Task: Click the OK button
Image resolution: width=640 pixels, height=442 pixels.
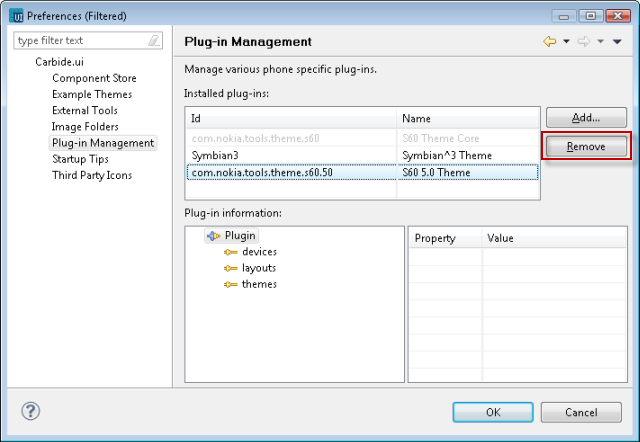Action: [x=493, y=412]
